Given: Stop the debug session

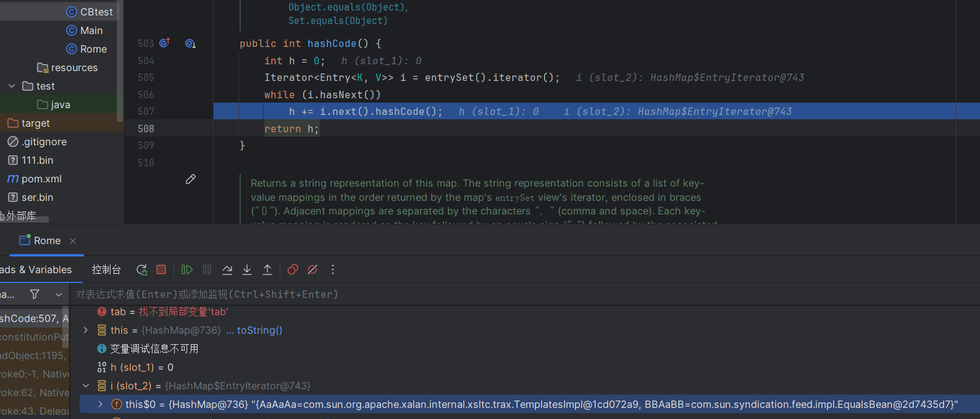Looking at the screenshot, I should [161, 269].
